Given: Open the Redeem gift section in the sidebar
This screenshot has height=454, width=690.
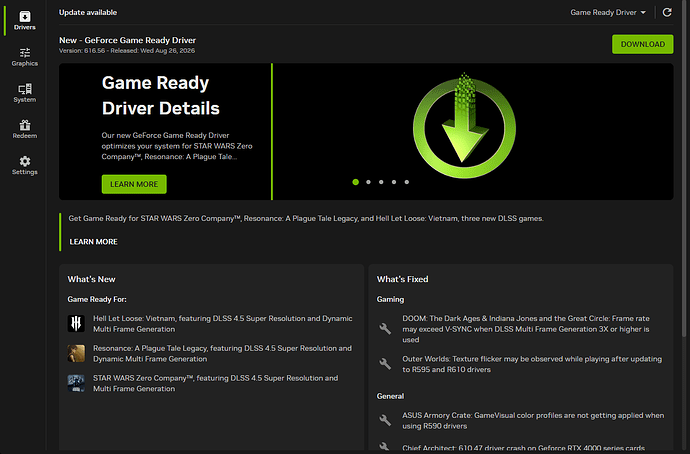Looking at the screenshot, I should pos(25,129).
